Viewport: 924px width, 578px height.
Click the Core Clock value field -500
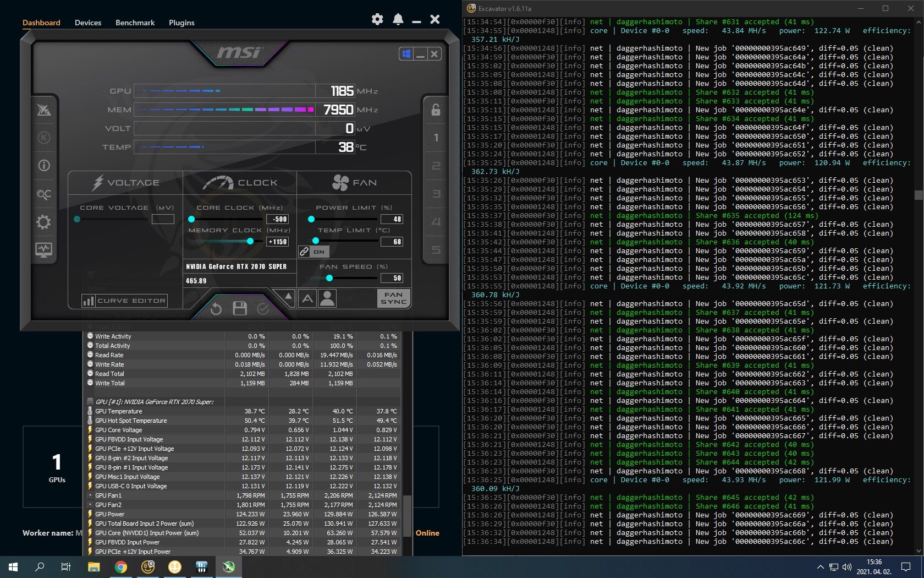pos(277,219)
